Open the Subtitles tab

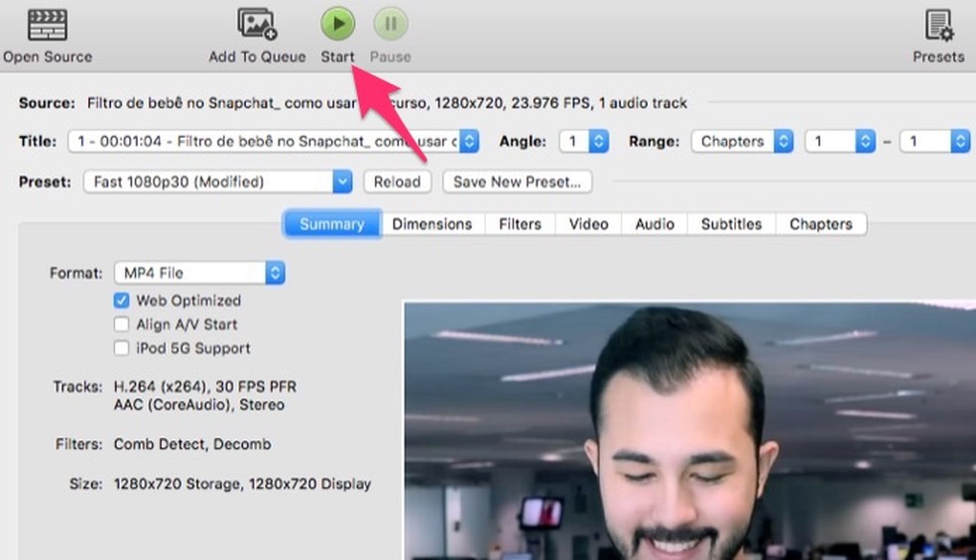point(731,224)
